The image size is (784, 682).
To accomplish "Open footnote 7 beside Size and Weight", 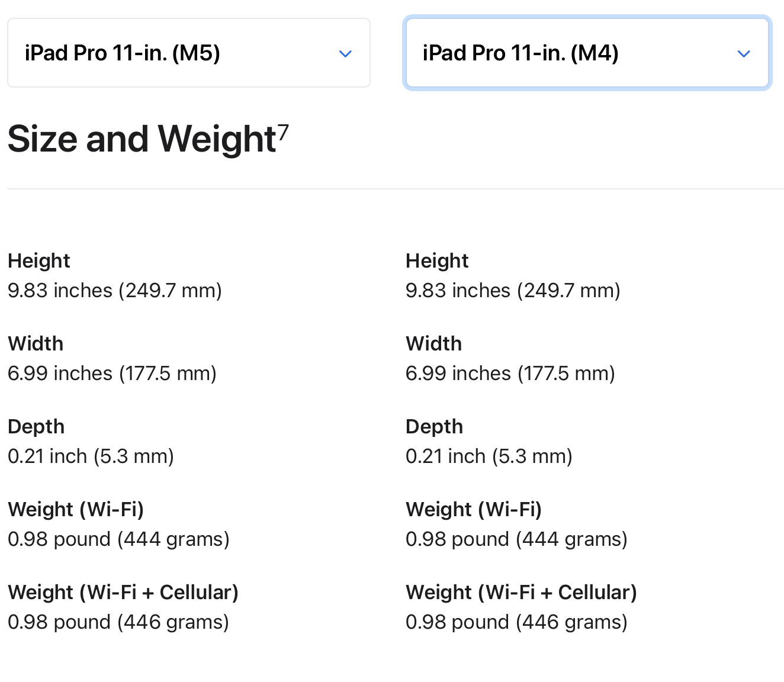I will point(284,131).
